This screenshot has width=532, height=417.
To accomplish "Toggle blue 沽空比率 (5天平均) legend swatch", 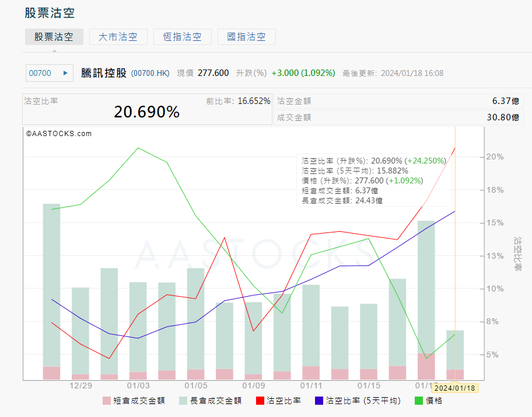I will [319, 401].
